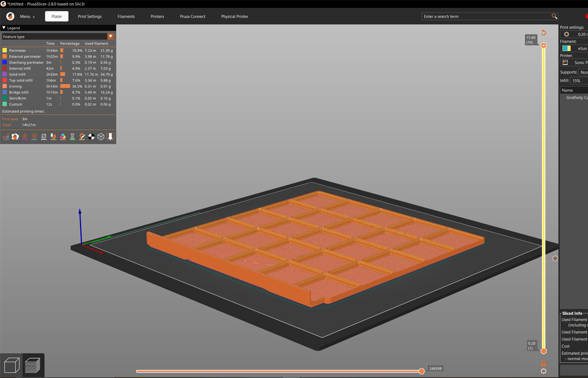Switch to the Print Settings tab

pyautogui.click(x=90, y=16)
